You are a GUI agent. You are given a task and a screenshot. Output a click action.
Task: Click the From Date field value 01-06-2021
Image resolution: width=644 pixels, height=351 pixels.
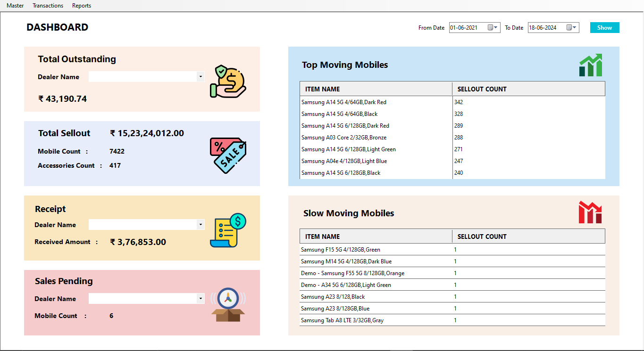coord(463,28)
